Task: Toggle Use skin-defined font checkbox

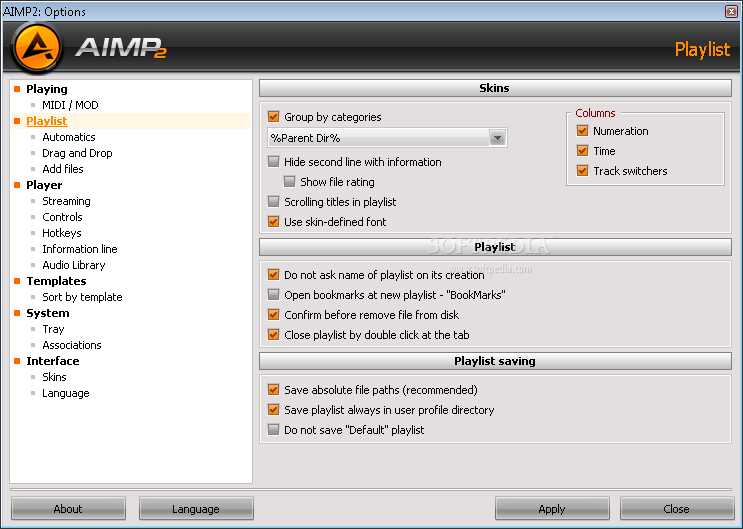Action: coord(273,221)
